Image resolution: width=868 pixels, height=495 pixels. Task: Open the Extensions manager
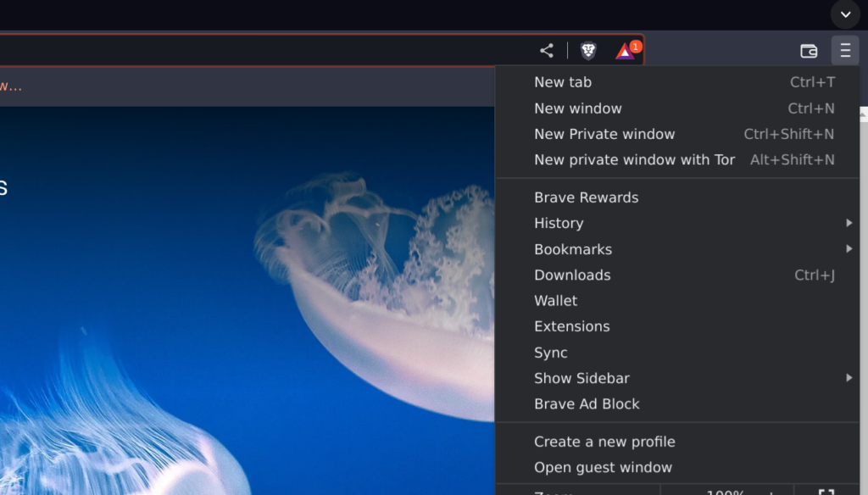pos(572,326)
